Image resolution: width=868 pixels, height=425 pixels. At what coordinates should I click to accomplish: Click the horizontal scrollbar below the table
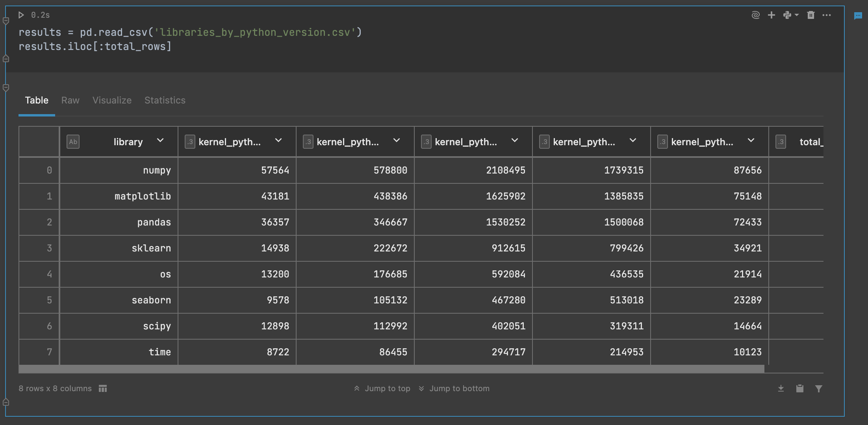click(x=392, y=369)
